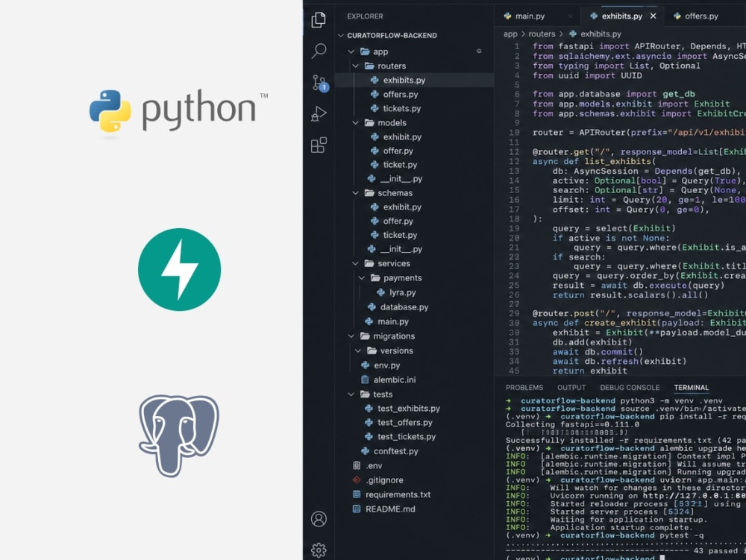Click Python icon of exhibits.py in routers
Screen dimensions: 746x560
click(374, 81)
